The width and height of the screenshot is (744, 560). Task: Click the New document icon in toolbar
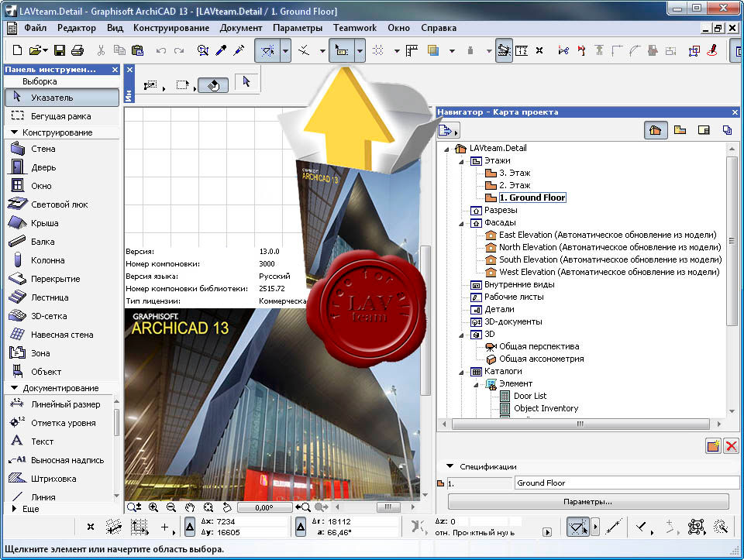tap(17, 50)
